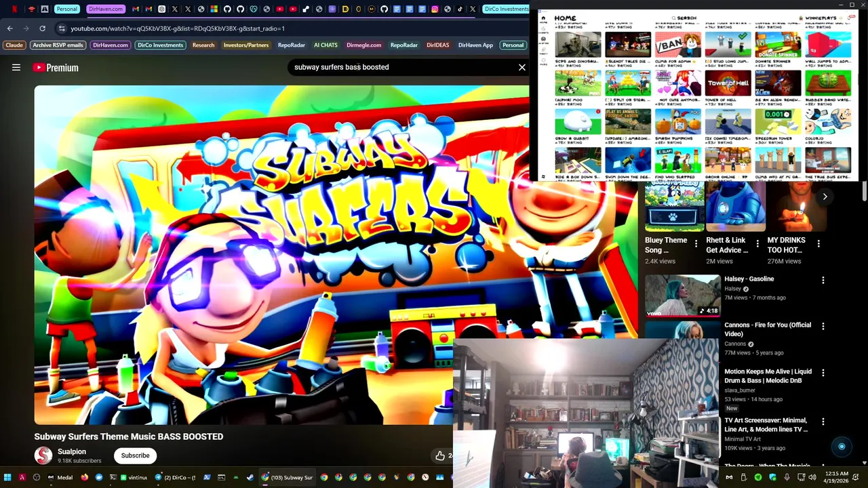Open the More icon in Roblox sidebar
Viewport: 868px width, 488px height.
[543, 61]
